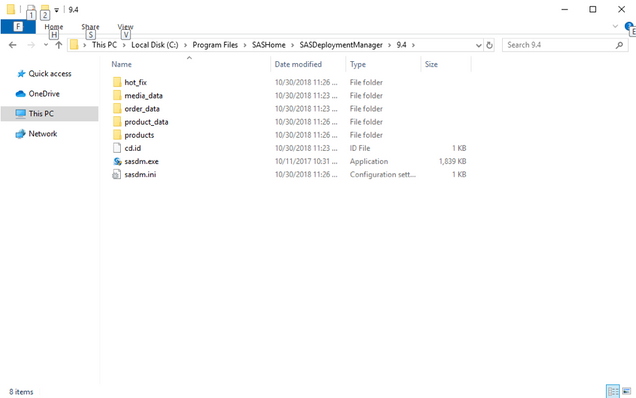
Task: Open the Home ribbon tab
Action: (54, 27)
